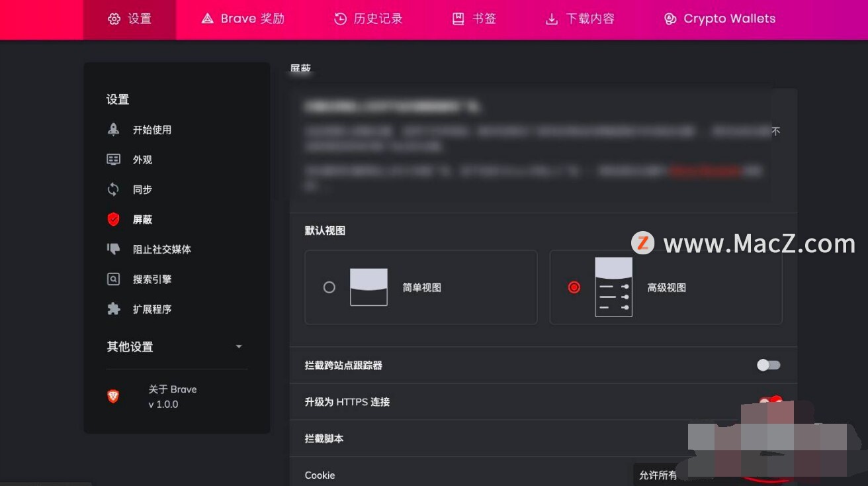The height and width of the screenshot is (486, 868).
Task: Click the history clock icon
Action: pyautogui.click(x=340, y=19)
